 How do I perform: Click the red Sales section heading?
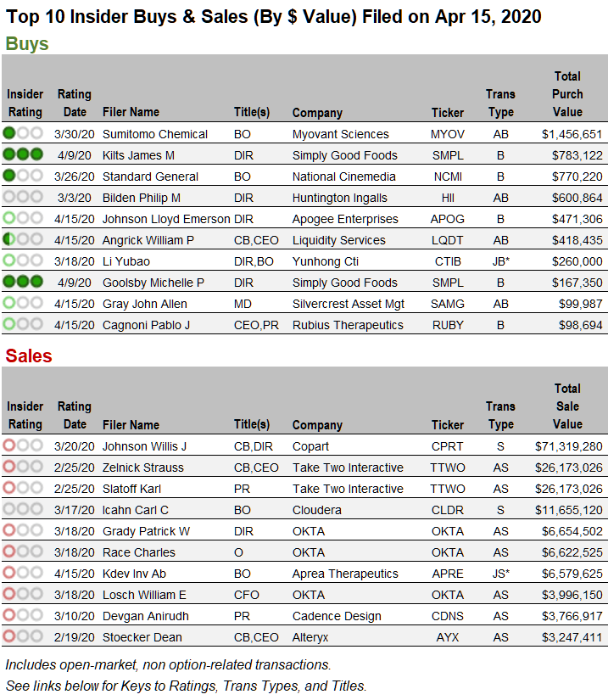coord(29,356)
